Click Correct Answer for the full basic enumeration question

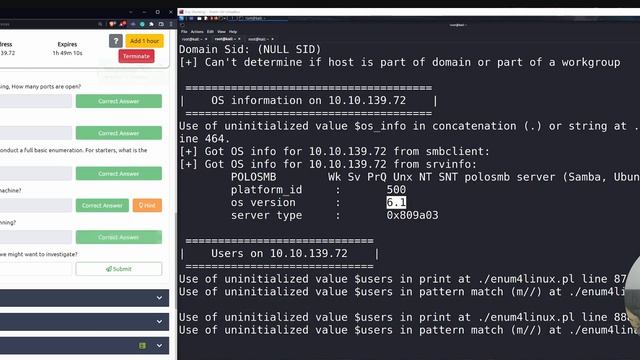point(119,173)
